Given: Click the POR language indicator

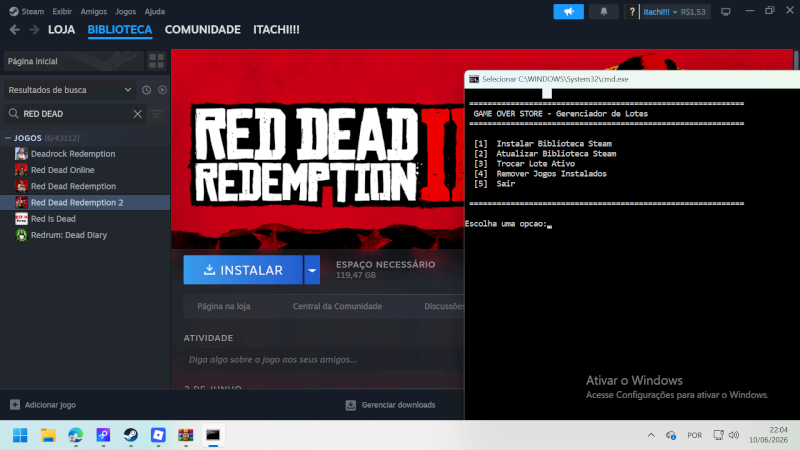Looking at the screenshot, I should click(x=694, y=435).
